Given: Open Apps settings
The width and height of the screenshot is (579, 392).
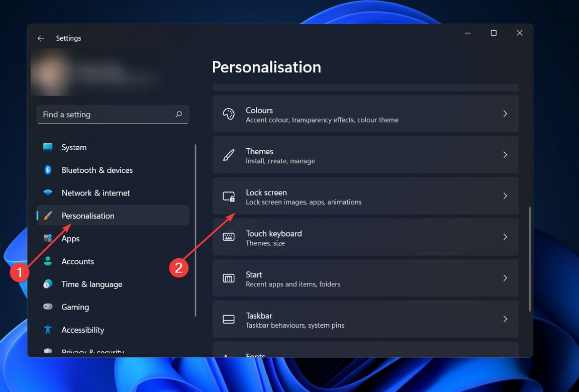Looking at the screenshot, I should tap(70, 238).
